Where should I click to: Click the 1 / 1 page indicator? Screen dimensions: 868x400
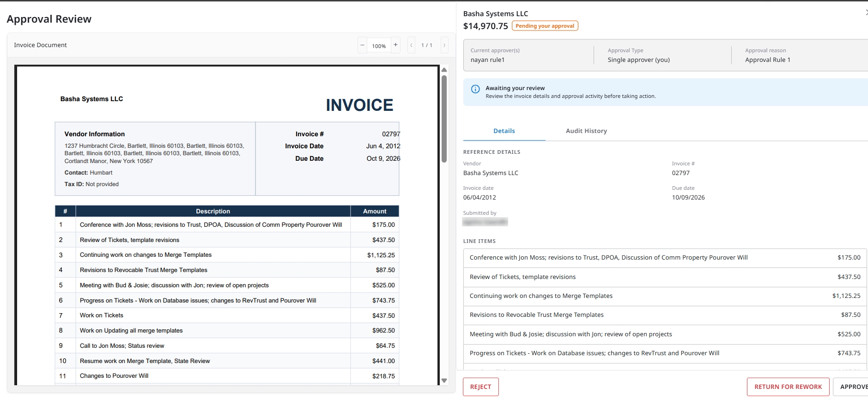coord(427,45)
